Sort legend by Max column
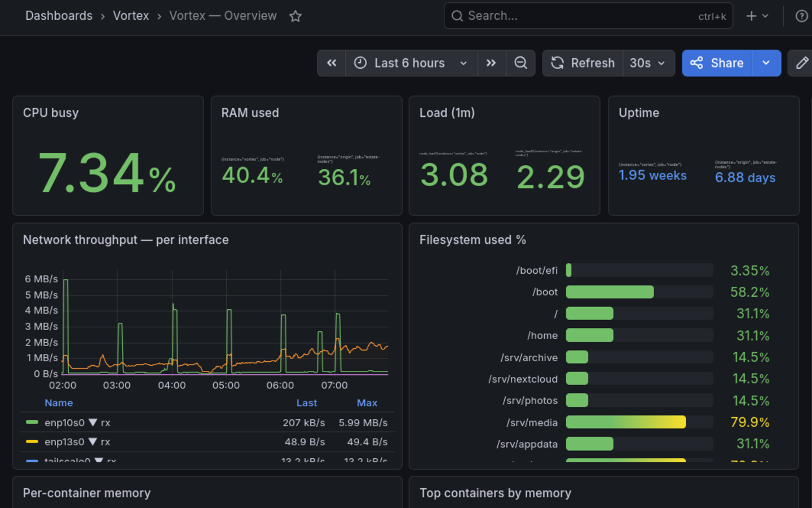The height and width of the screenshot is (508, 812). click(x=367, y=403)
